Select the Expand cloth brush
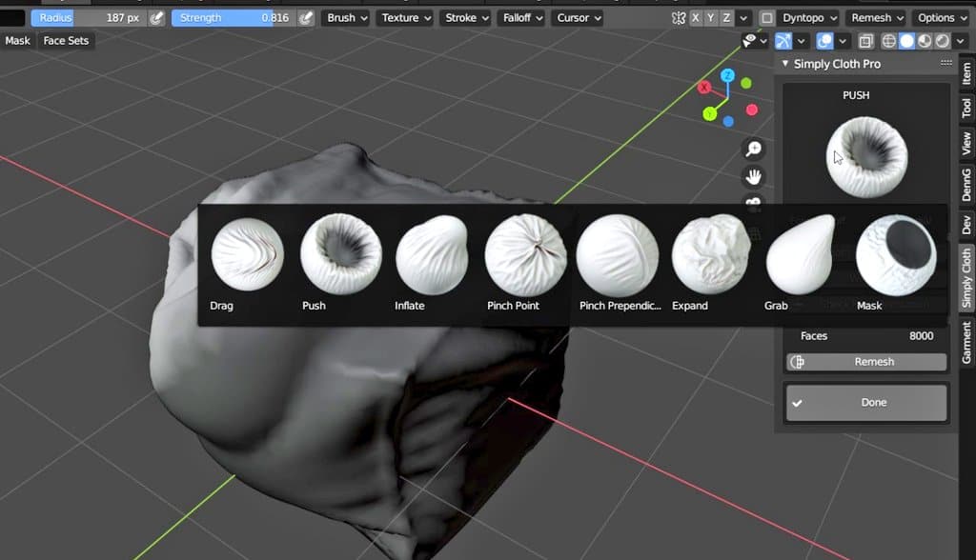 (711, 254)
